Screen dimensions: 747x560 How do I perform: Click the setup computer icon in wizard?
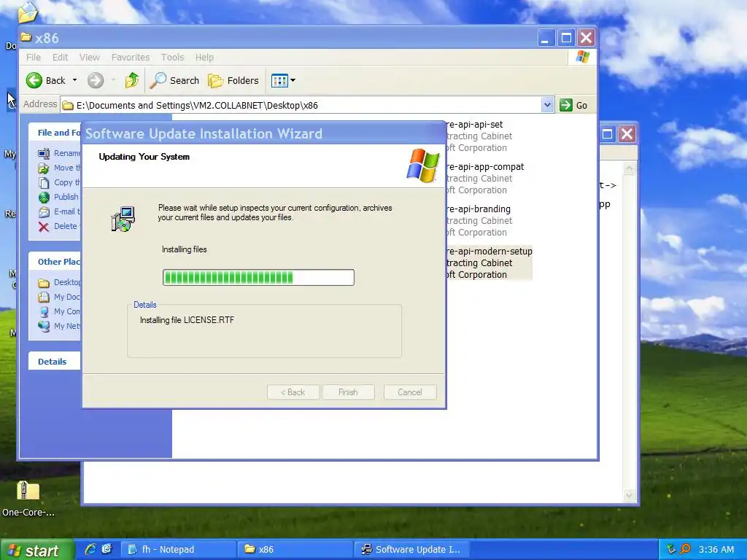123,219
